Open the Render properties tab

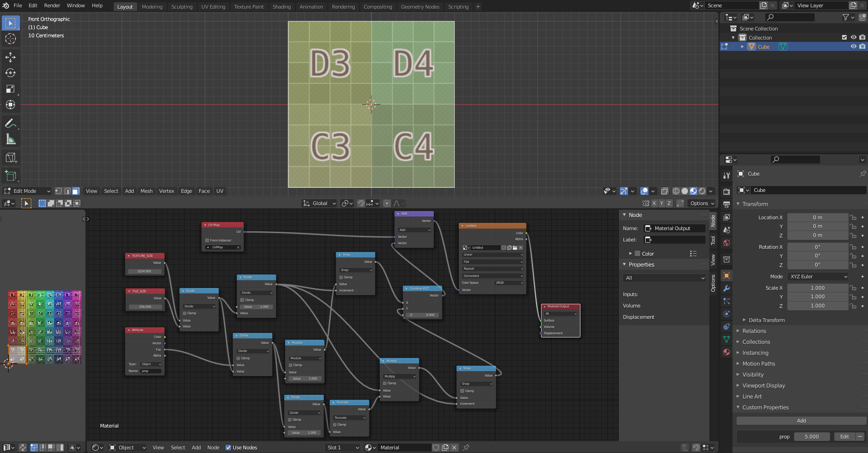(727, 191)
